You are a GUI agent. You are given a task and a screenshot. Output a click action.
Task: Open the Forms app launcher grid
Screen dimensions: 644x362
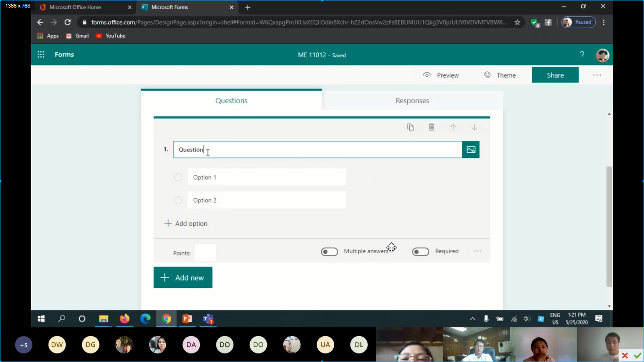point(41,55)
